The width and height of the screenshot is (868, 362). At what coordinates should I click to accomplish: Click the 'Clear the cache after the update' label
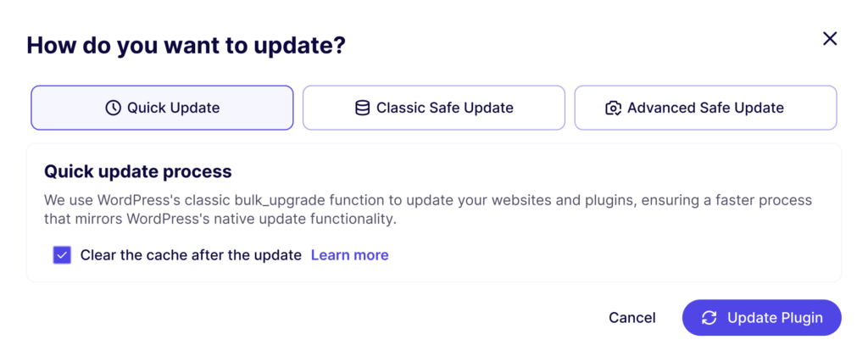[x=191, y=255]
